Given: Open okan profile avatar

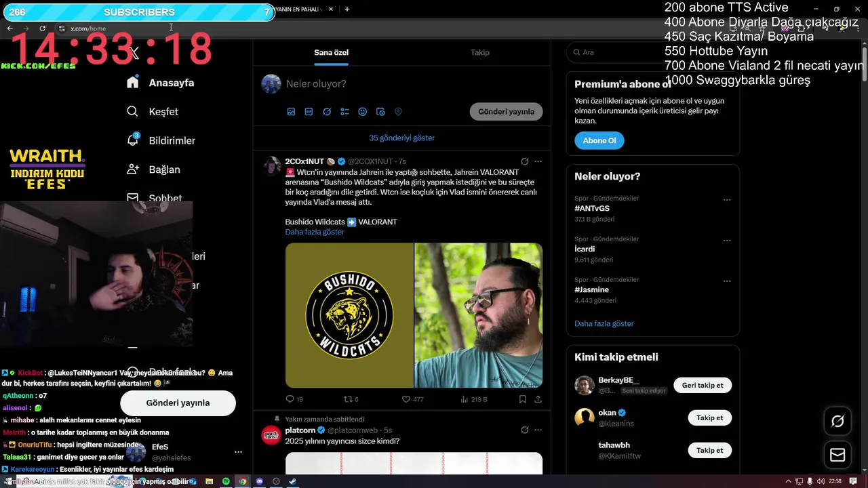Looking at the screenshot, I should (x=585, y=418).
